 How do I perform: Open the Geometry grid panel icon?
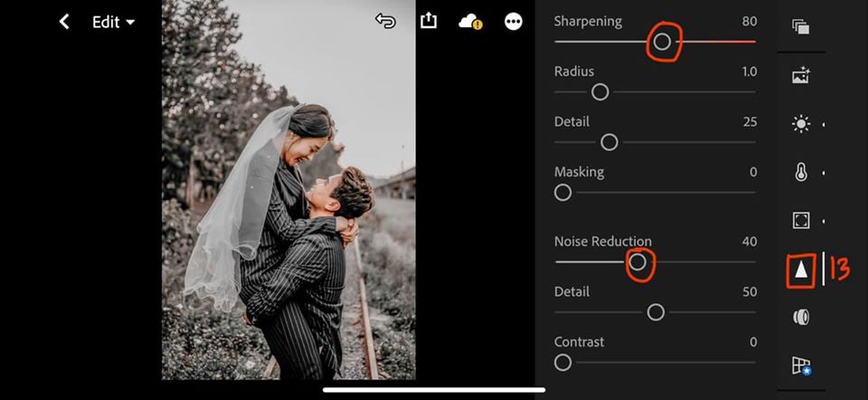[800, 365]
